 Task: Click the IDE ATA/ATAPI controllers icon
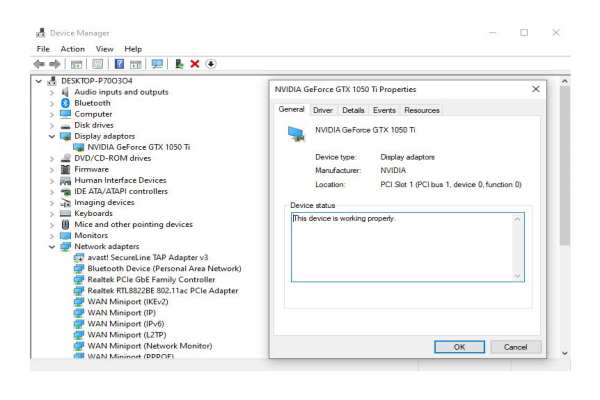(65, 191)
